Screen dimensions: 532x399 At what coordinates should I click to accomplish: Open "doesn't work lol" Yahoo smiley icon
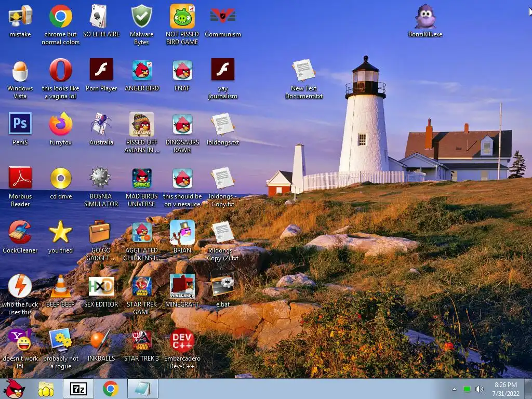click(x=20, y=340)
